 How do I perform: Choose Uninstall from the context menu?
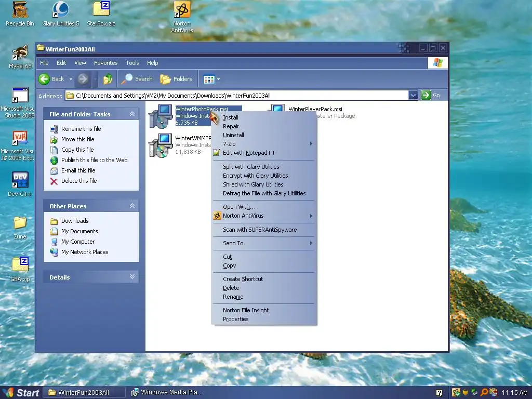point(263,135)
